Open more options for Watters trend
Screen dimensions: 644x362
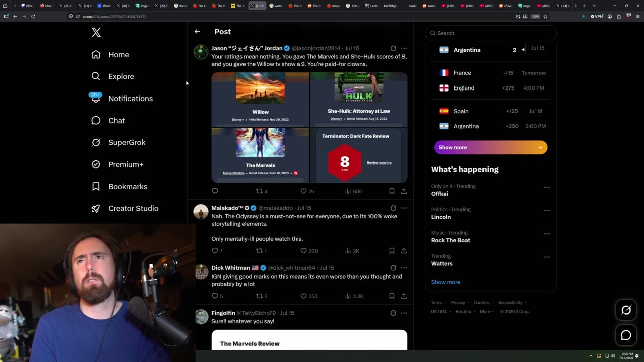[x=547, y=257]
